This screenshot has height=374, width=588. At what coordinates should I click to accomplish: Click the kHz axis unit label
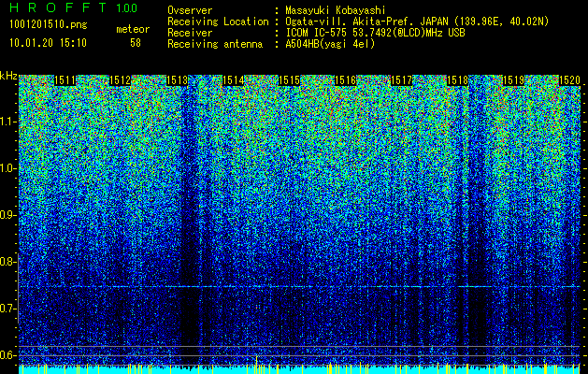click(x=8, y=76)
